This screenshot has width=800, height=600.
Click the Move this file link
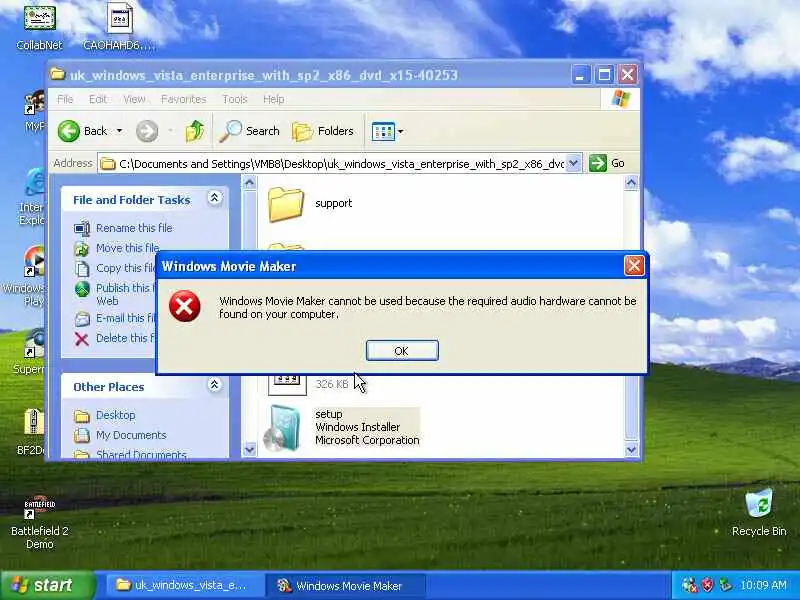(128, 248)
